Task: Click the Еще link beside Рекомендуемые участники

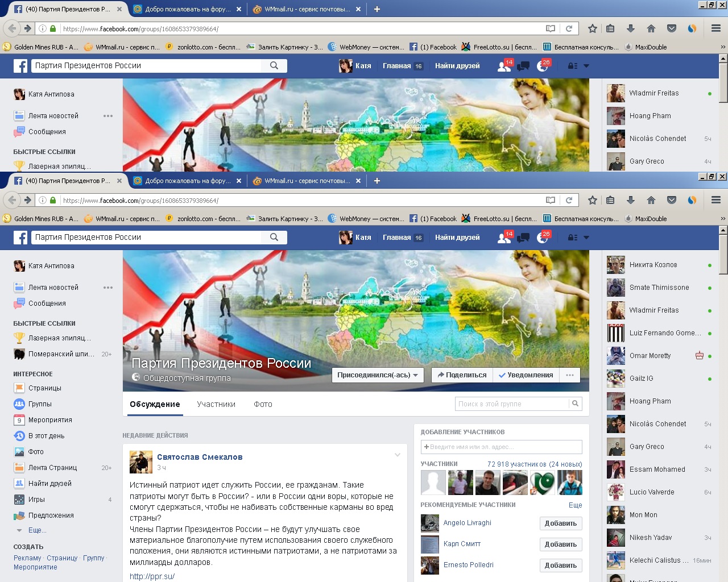Action: click(576, 505)
